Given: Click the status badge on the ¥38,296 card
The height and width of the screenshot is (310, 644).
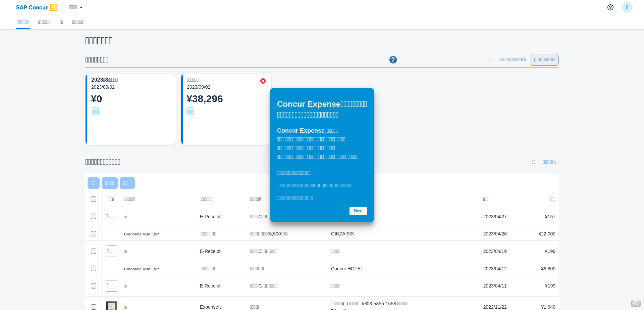Looking at the screenshot, I should [190, 111].
